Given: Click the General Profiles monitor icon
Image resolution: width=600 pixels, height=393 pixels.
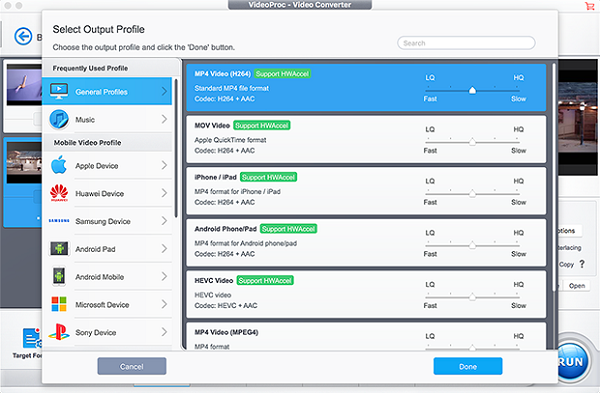Looking at the screenshot, I should click(59, 91).
